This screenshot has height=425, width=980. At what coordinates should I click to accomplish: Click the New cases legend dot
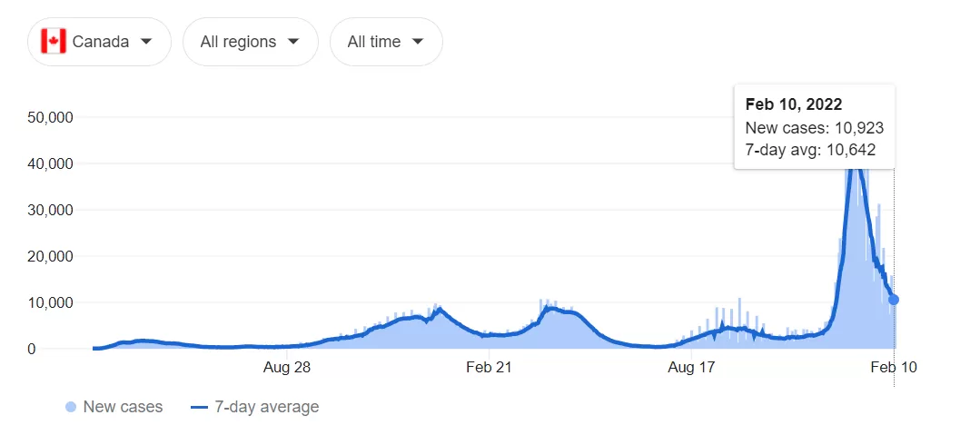point(71,408)
